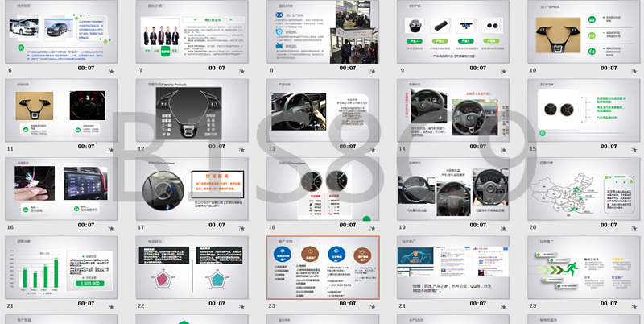This screenshot has height=324, width=644.
Task: Select slide 9 with four product images
Action: (453, 31)
